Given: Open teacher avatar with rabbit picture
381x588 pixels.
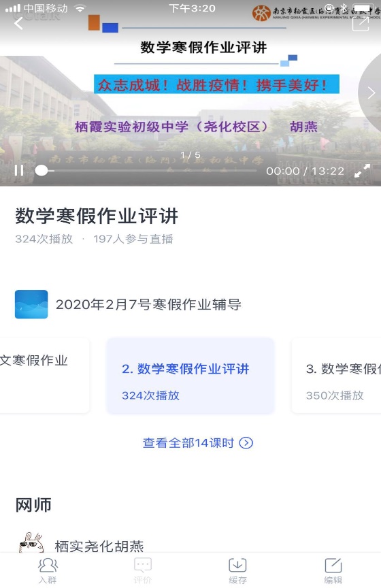Looking at the screenshot, I should (31, 543).
